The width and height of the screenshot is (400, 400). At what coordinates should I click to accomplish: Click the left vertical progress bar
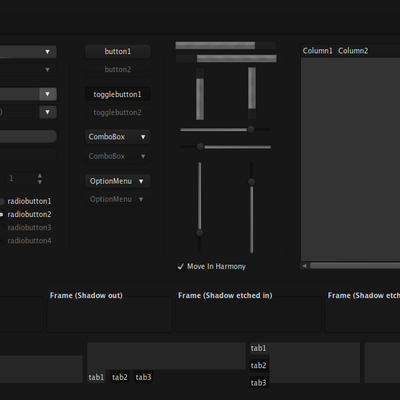pos(200,94)
